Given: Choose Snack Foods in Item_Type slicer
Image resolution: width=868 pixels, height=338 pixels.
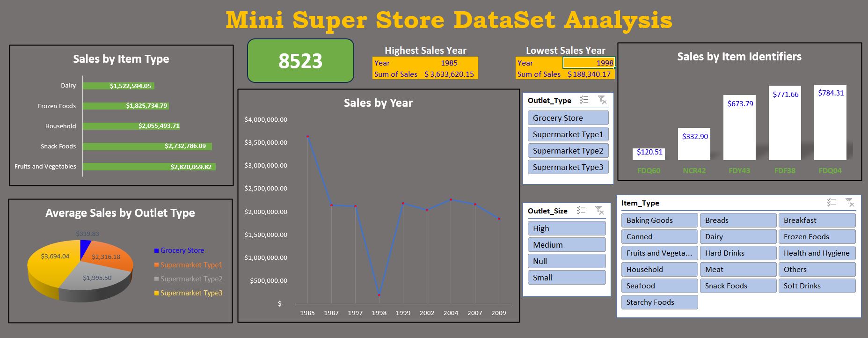Looking at the screenshot, I should (737, 286).
